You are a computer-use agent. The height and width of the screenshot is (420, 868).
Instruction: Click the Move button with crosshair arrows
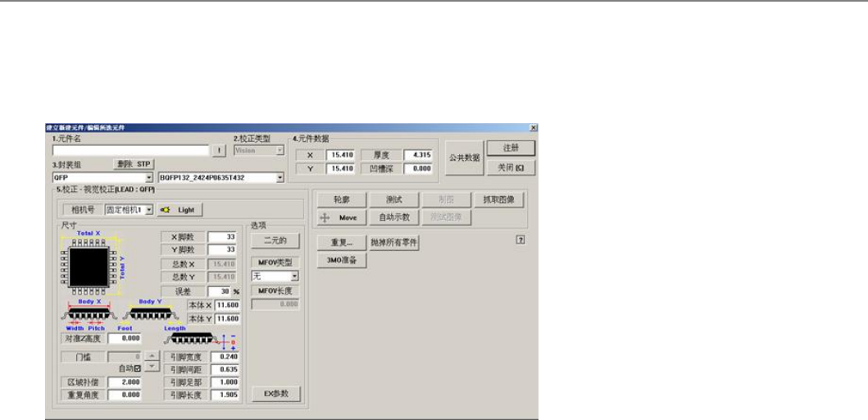coord(342,217)
